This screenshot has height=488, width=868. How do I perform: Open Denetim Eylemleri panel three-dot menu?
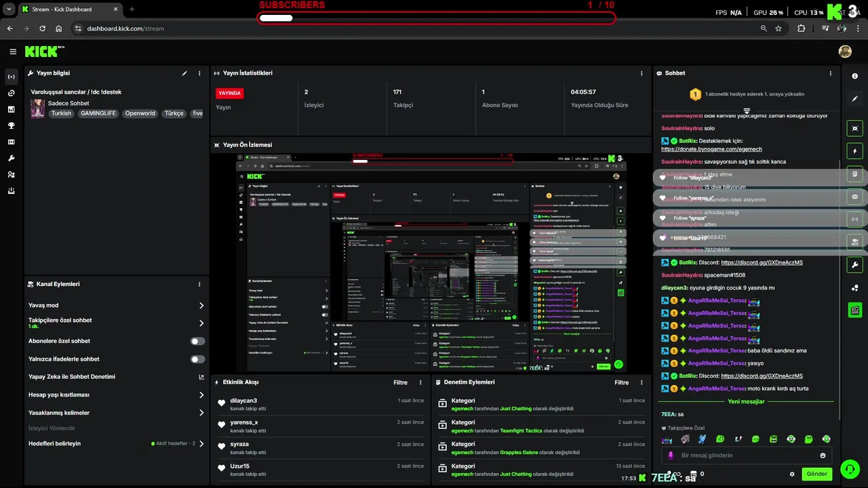point(642,382)
